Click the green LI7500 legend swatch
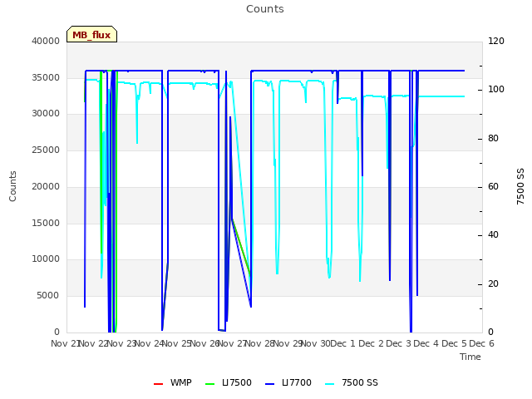532x399 pixels. (210, 384)
